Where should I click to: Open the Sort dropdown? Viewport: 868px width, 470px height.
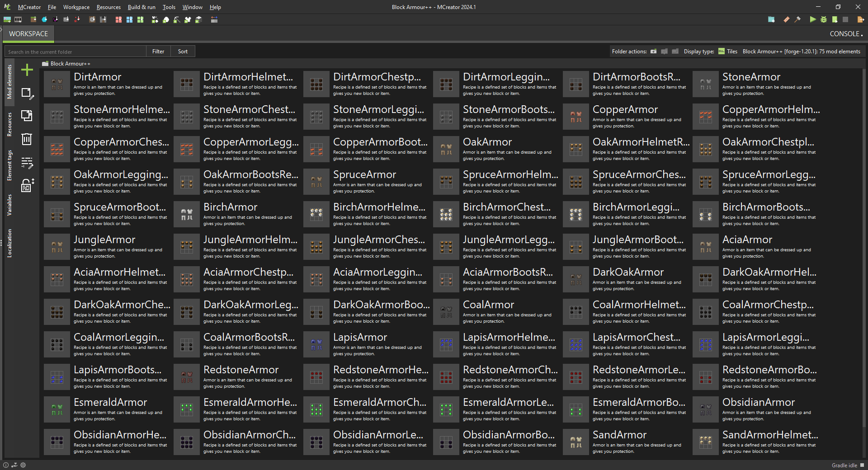pos(183,52)
